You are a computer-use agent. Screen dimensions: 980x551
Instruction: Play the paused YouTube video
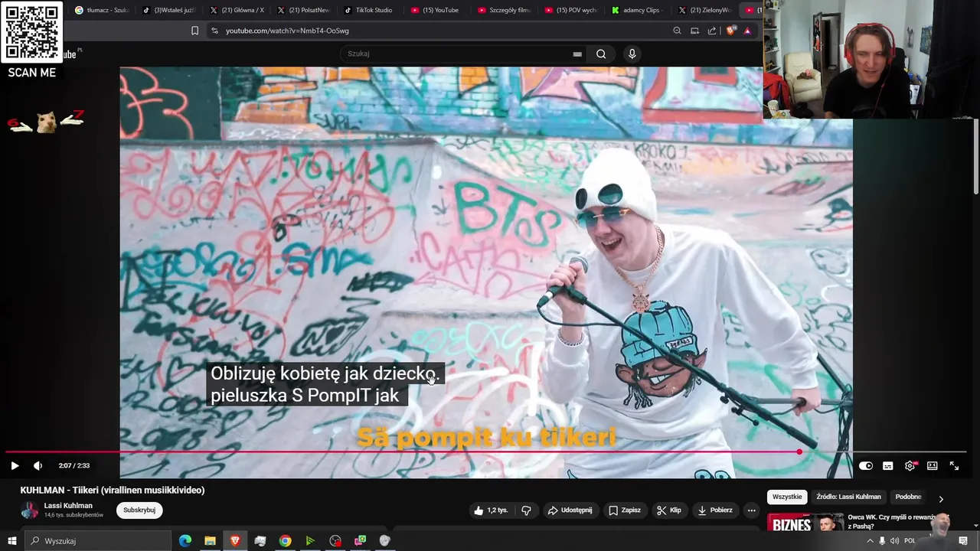[x=15, y=465]
